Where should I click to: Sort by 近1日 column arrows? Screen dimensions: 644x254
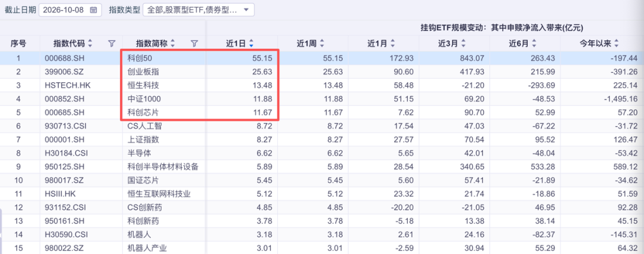click(x=252, y=43)
